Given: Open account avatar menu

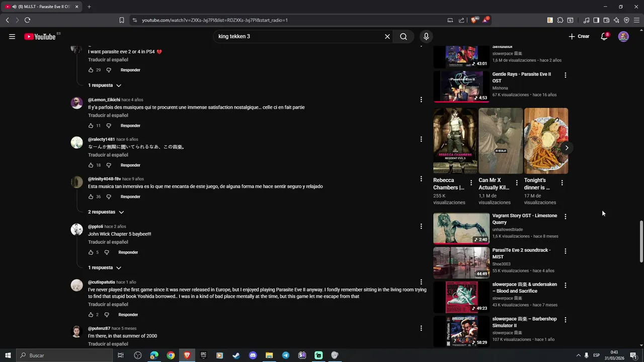Looking at the screenshot, I should (x=623, y=36).
